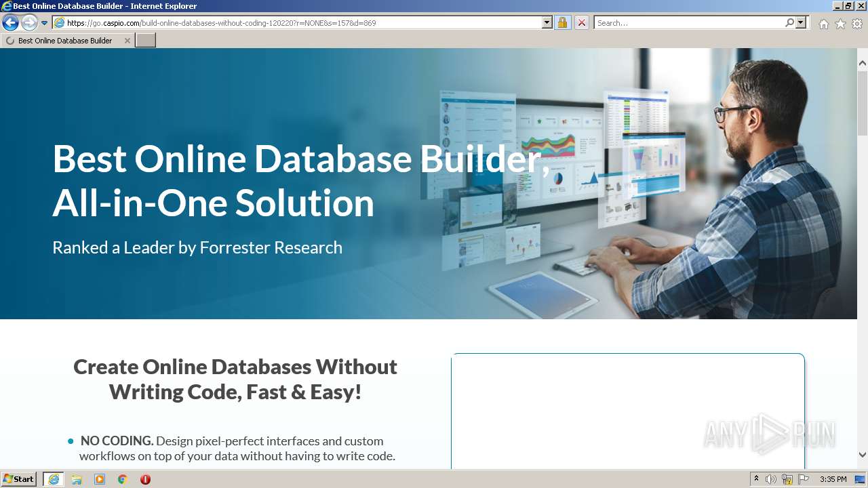Click the page scrollbar up arrow
The width and height of the screenshot is (868, 488).
pyautogui.click(x=862, y=64)
